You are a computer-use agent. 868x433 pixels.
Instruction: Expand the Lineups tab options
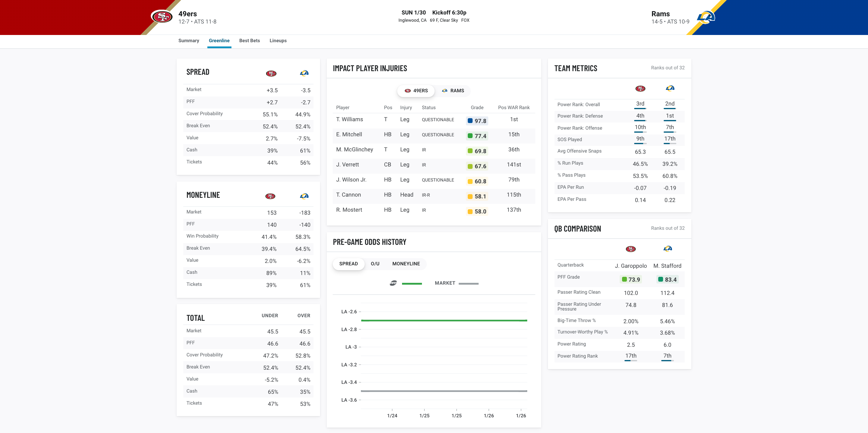[x=278, y=40]
